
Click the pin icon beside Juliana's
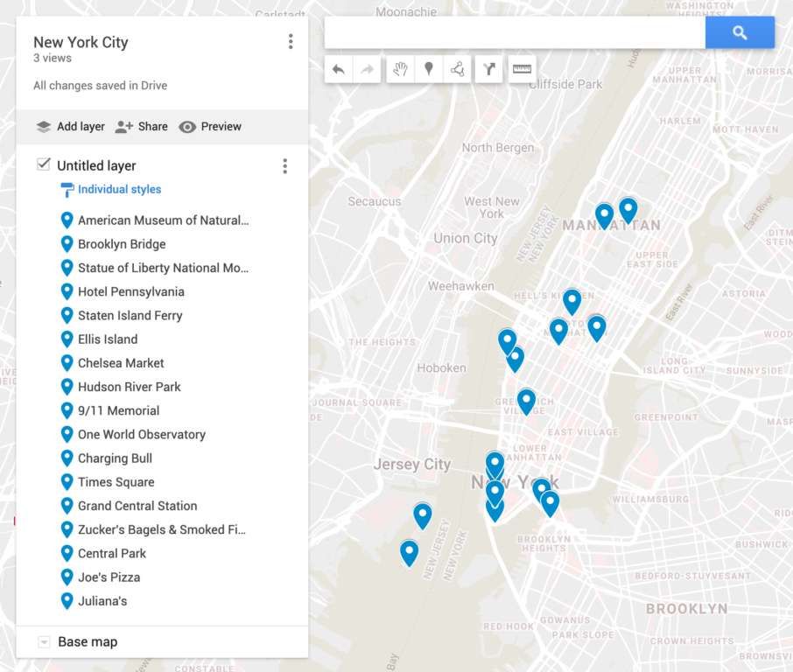pos(67,601)
